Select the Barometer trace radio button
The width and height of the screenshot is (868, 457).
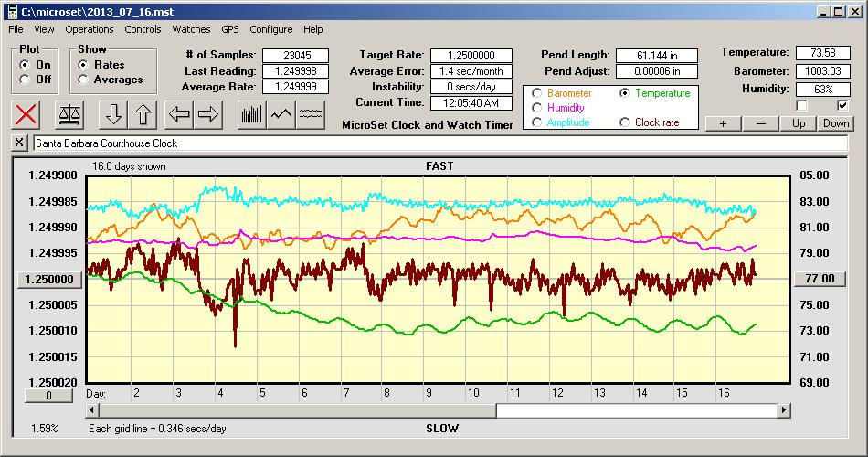click(536, 93)
